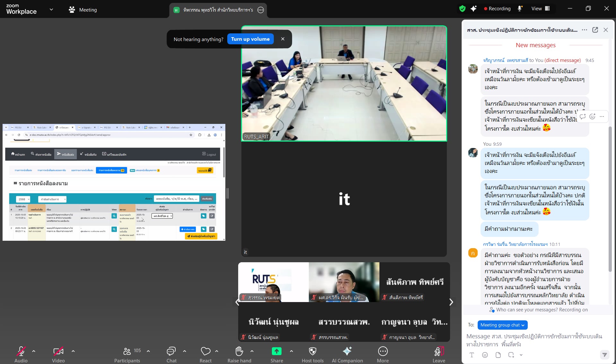Pop out the chat panel window

(595, 30)
